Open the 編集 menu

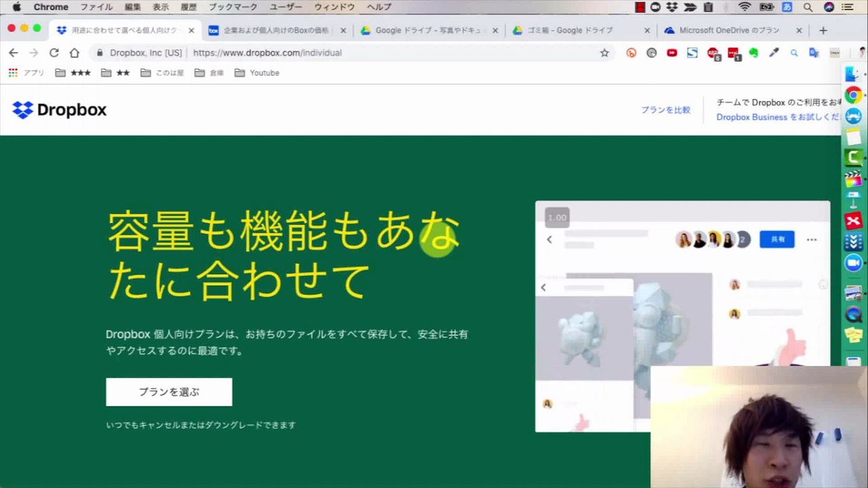click(133, 7)
